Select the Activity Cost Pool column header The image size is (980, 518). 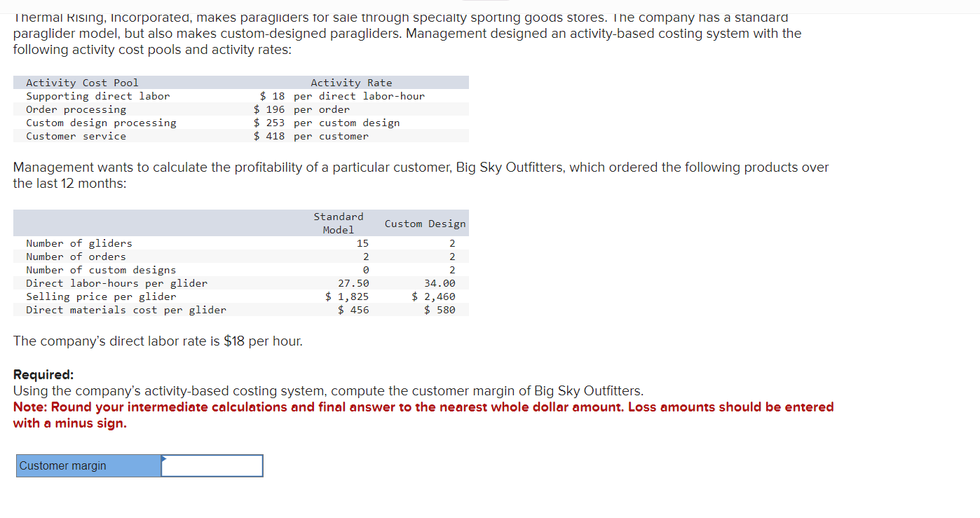(82, 83)
